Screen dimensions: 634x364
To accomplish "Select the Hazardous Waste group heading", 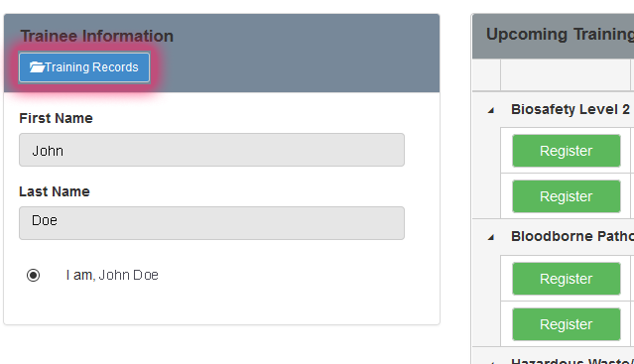I will 572,361.
